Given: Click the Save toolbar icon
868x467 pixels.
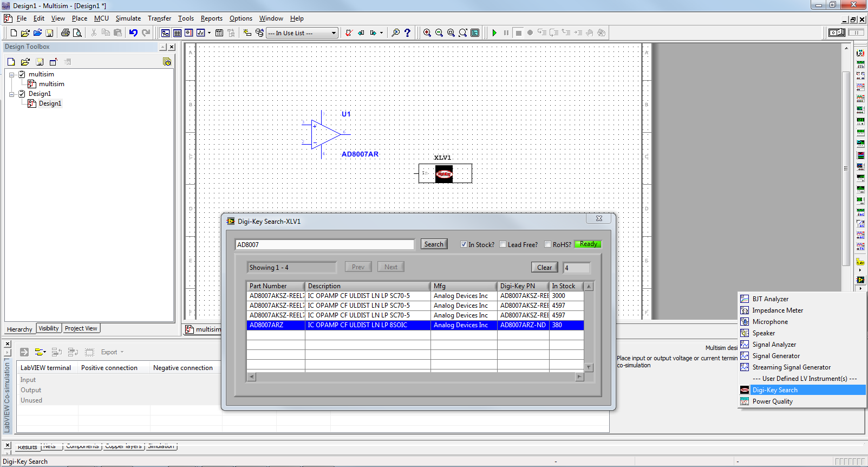Looking at the screenshot, I should pos(49,33).
